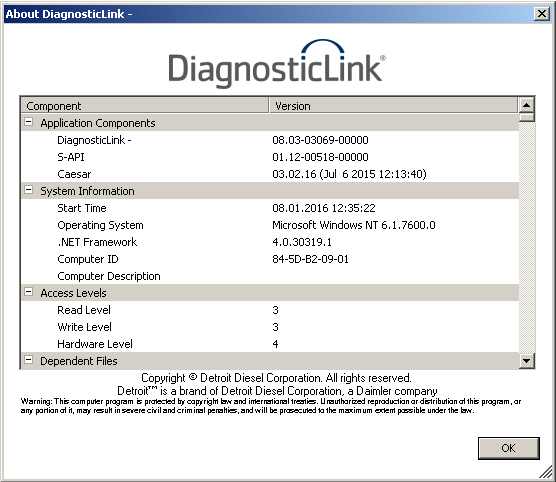The width and height of the screenshot is (556, 482).
Task: Select the Caesar component row
Action: [x=270, y=174]
